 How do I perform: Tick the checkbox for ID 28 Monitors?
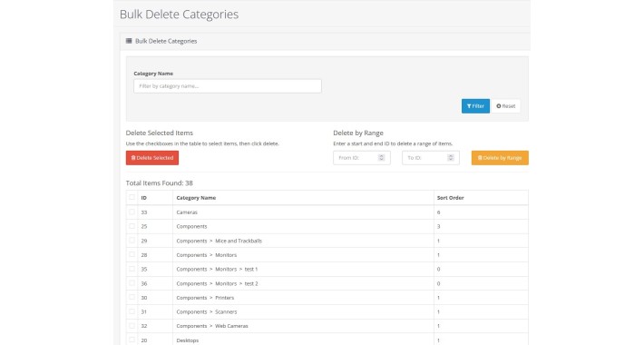click(132, 254)
